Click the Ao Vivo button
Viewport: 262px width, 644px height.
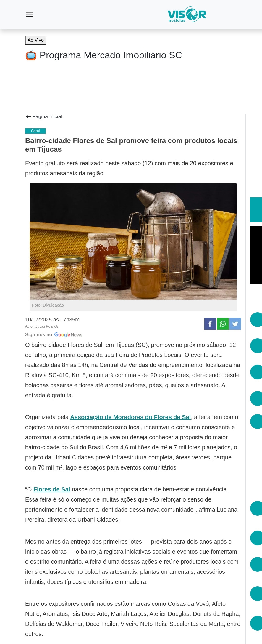pyautogui.click(x=35, y=40)
